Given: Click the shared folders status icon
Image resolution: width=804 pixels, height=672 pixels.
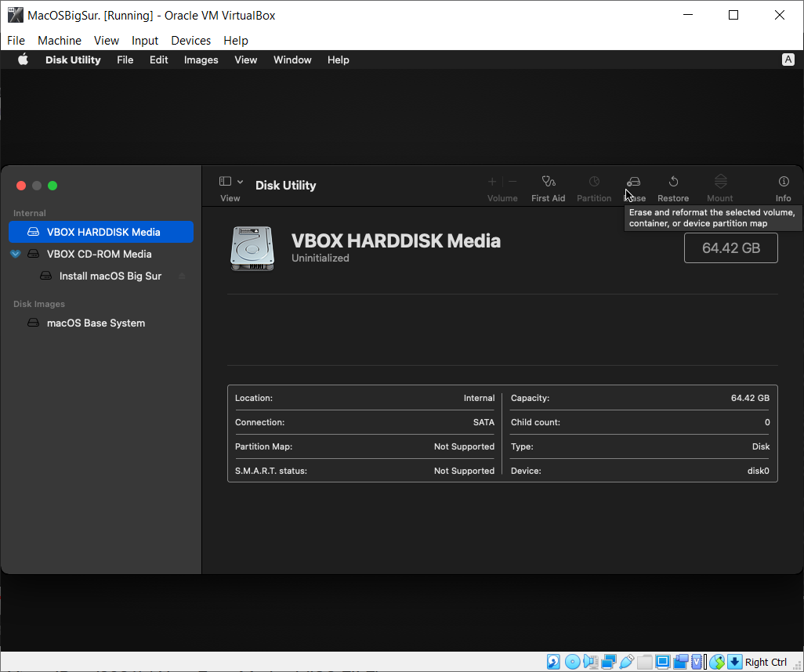Looking at the screenshot, I should click(645, 662).
